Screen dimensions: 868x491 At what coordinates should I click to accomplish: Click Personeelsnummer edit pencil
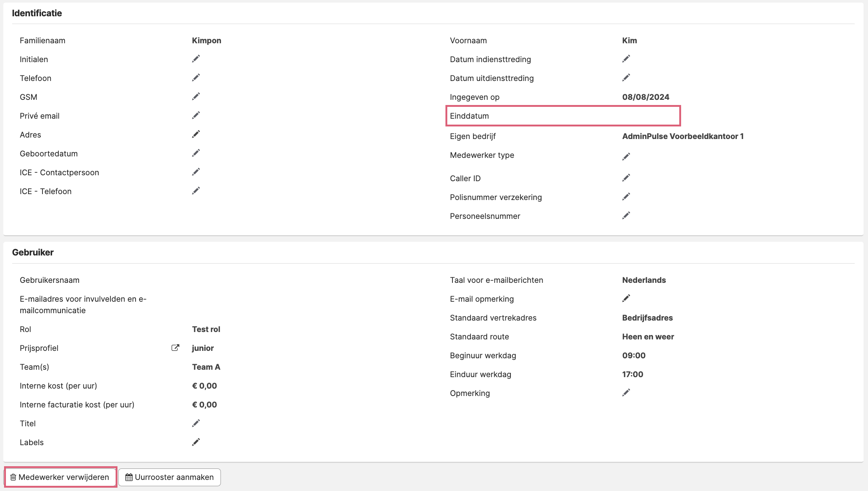626,216
